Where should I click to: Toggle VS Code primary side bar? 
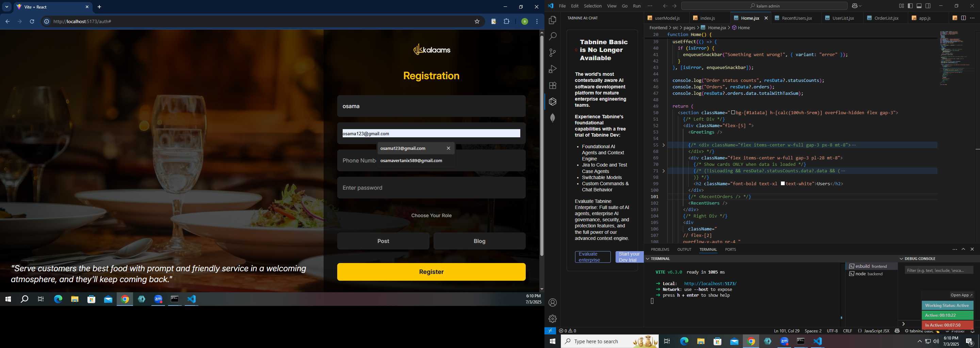pos(910,6)
